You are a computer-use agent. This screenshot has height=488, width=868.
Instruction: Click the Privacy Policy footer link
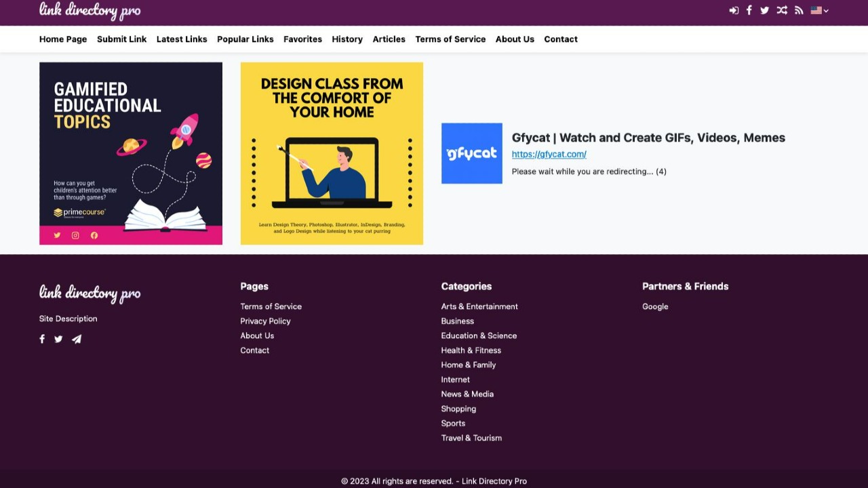[265, 321]
